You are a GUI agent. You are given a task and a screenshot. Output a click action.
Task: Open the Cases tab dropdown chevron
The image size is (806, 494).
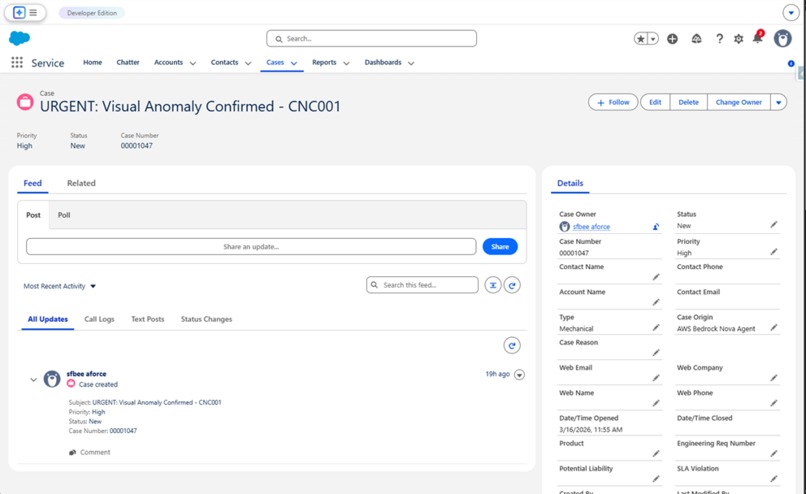pyautogui.click(x=294, y=63)
